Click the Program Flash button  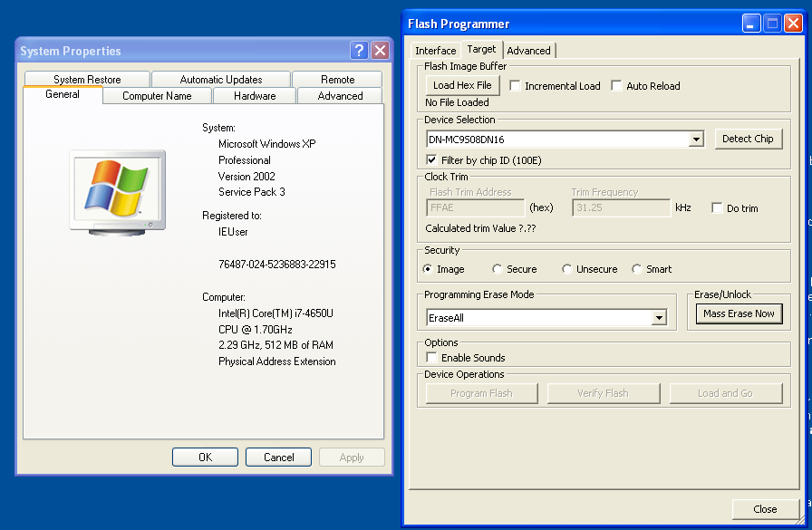pos(481,393)
